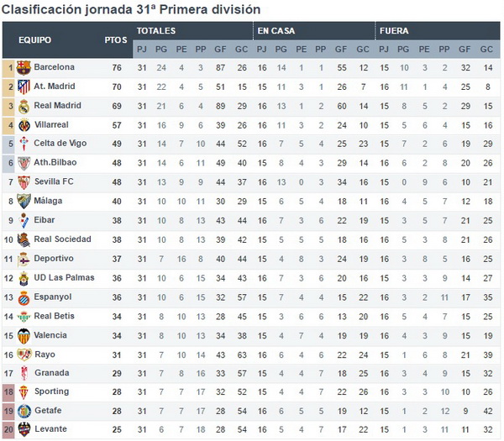Click the EQUIPO column header
Image resolution: width=504 pixels, height=441 pixels.
34,39
